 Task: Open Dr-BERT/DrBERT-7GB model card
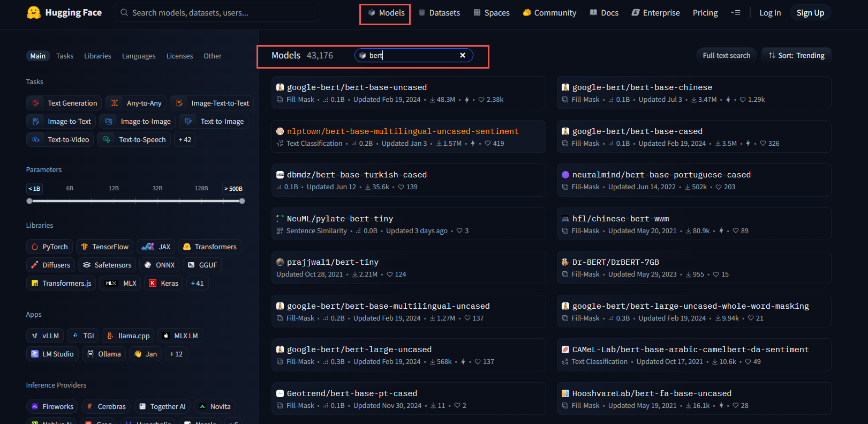point(694,267)
